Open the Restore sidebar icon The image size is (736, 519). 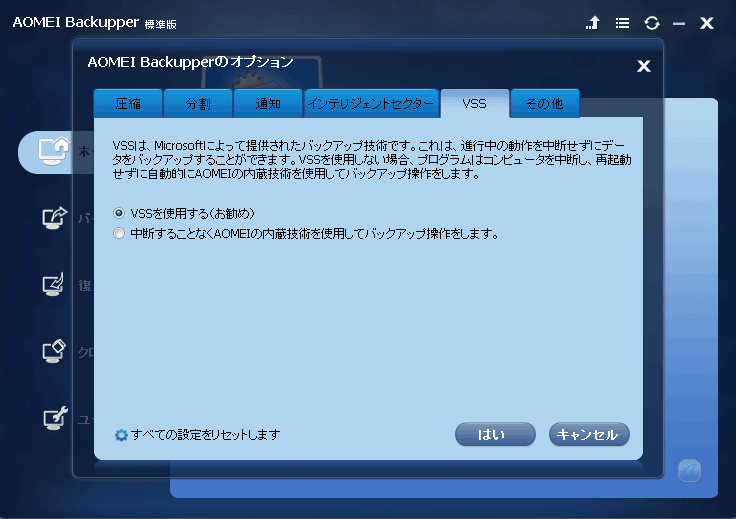point(53,284)
